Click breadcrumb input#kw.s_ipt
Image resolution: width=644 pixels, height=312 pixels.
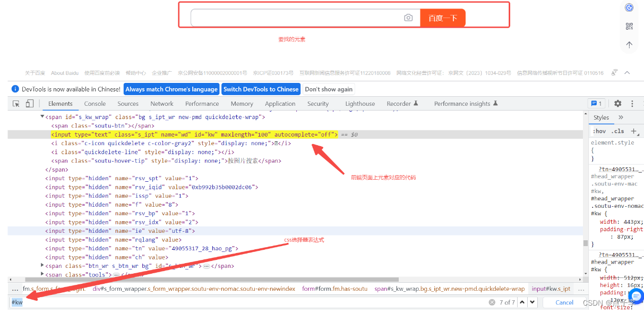pos(551,289)
